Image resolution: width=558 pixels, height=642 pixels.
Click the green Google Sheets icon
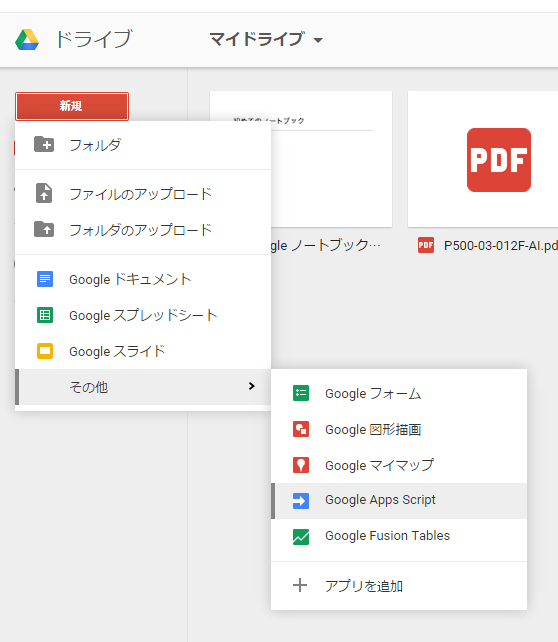click(x=45, y=315)
